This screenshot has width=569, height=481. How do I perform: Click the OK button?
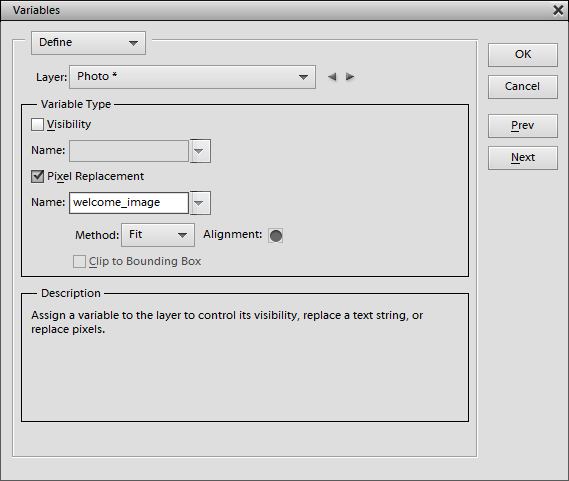pos(523,55)
